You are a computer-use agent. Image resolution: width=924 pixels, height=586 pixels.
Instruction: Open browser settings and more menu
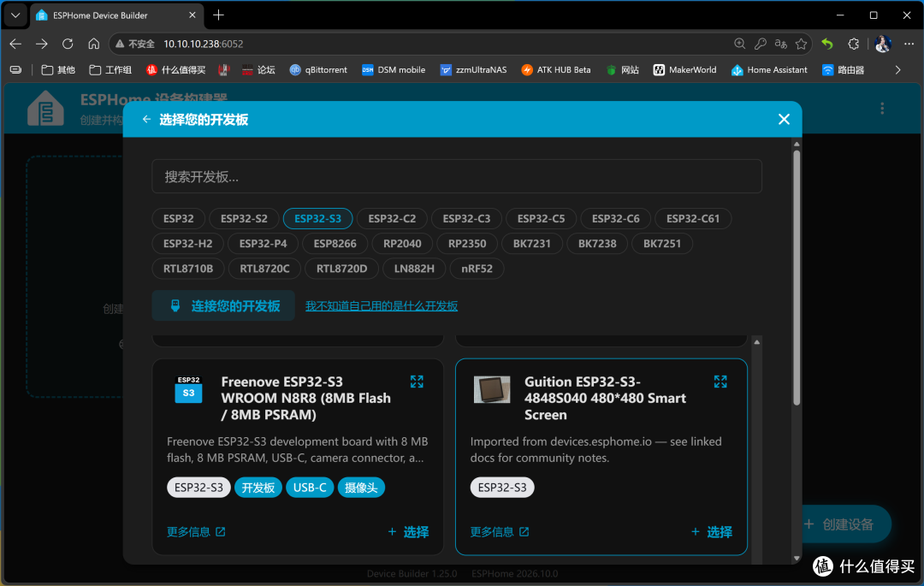tap(909, 44)
